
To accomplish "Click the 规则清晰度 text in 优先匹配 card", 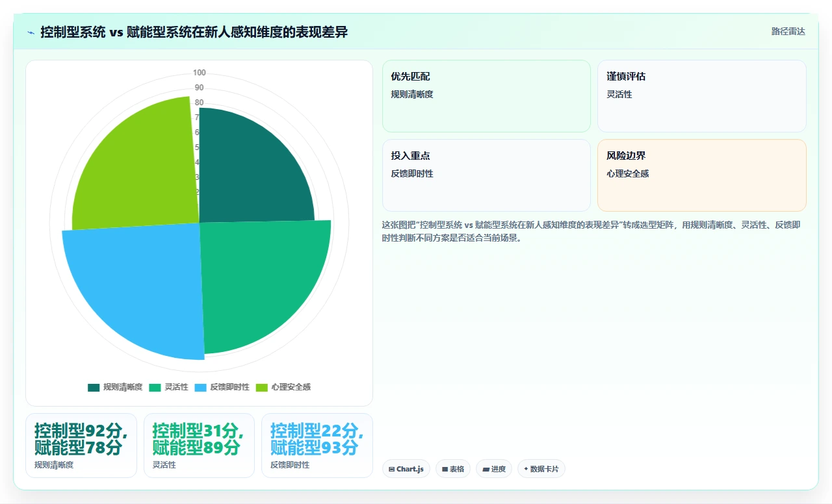I will click(x=412, y=94).
